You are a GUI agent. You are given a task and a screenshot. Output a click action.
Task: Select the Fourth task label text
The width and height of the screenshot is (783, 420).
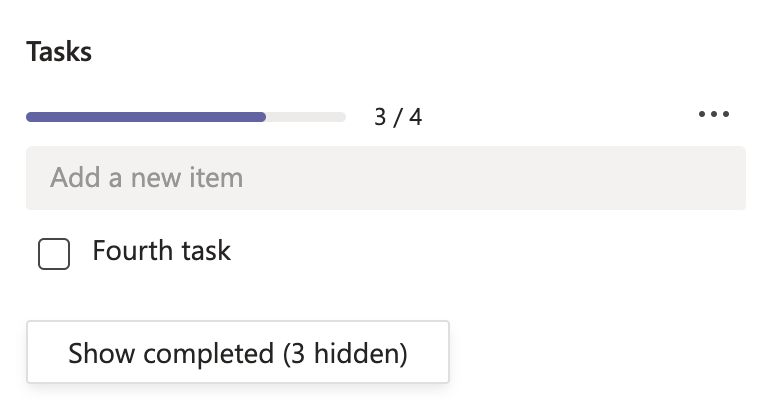[x=161, y=250]
